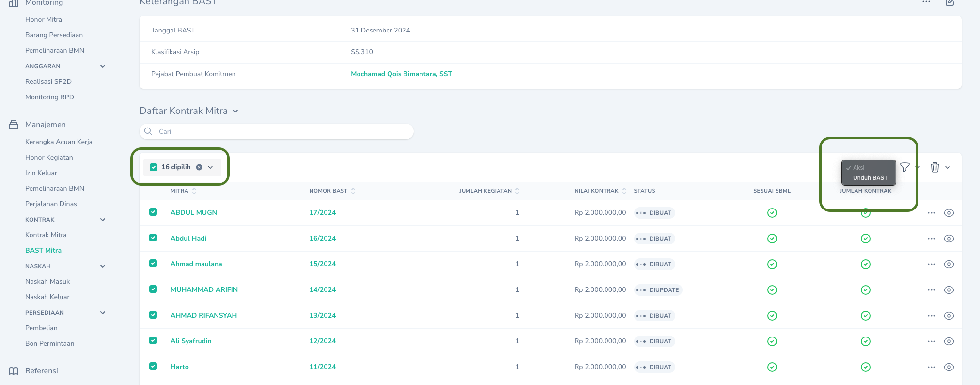The width and height of the screenshot is (980, 385).
Task: Sort by the NOMOR BAST column
Action: [332, 191]
